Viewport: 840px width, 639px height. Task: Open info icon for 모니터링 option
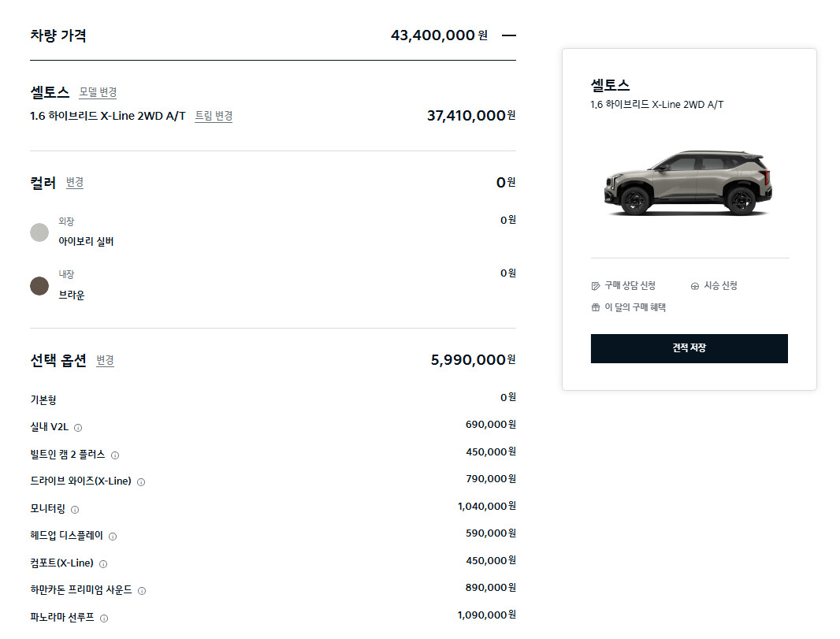(75, 510)
